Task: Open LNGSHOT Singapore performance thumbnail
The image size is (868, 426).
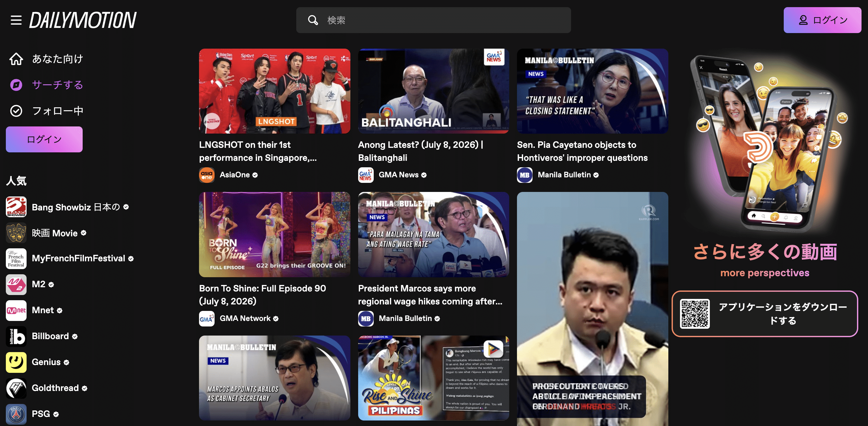Action: click(274, 91)
